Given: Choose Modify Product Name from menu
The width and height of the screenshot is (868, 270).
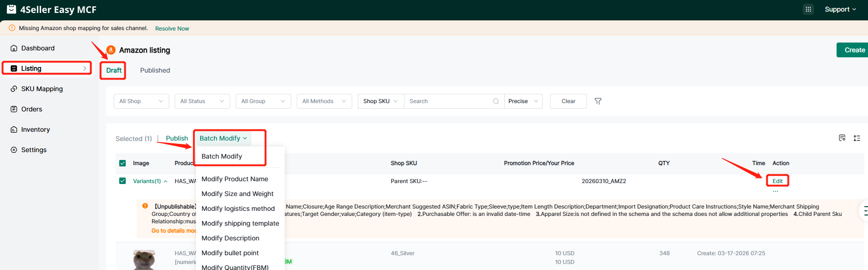Looking at the screenshot, I should click(235, 179).
